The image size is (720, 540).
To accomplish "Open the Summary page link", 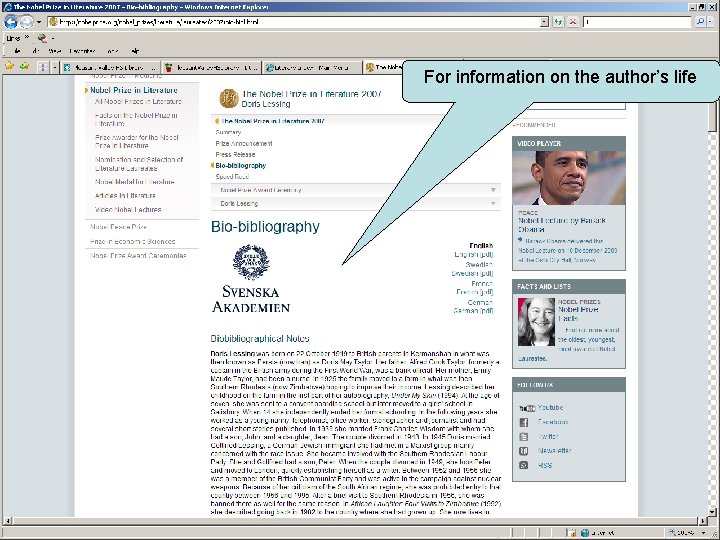I will click(228, 132).
